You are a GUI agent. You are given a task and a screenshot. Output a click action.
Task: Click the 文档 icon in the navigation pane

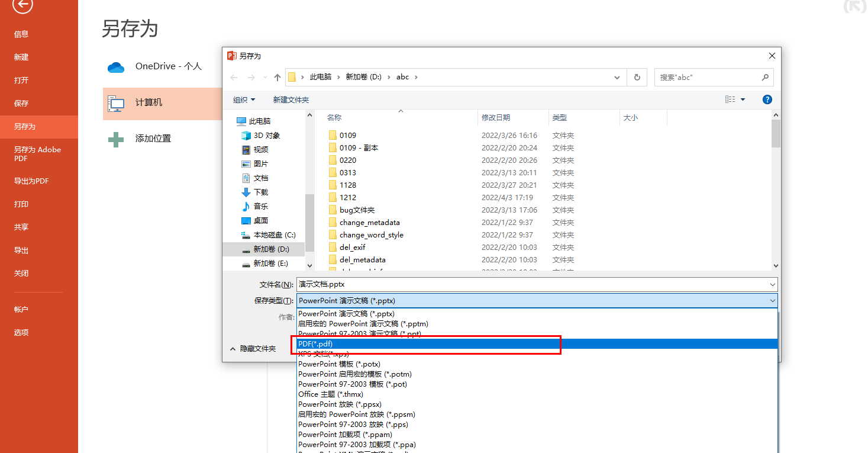246,178
